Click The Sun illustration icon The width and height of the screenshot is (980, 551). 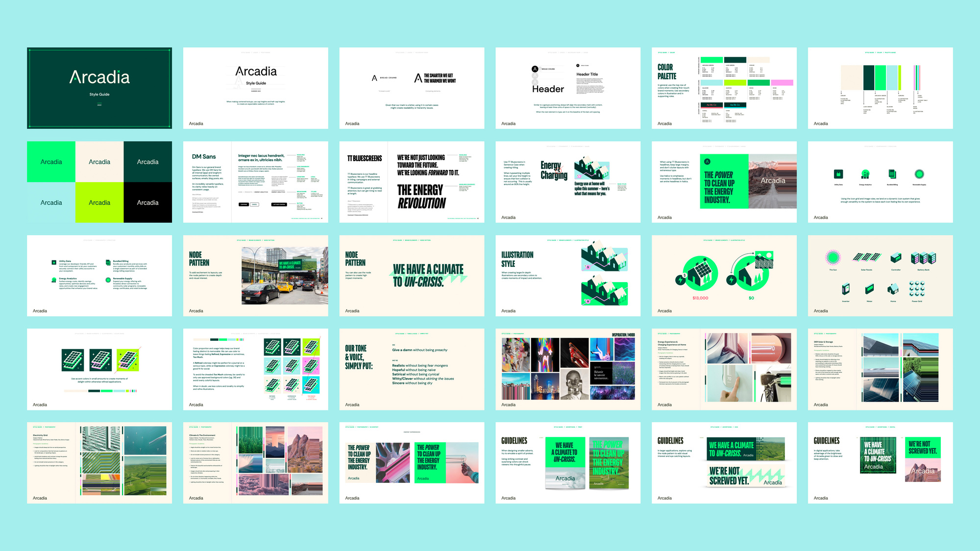click(x=833, y=257)
